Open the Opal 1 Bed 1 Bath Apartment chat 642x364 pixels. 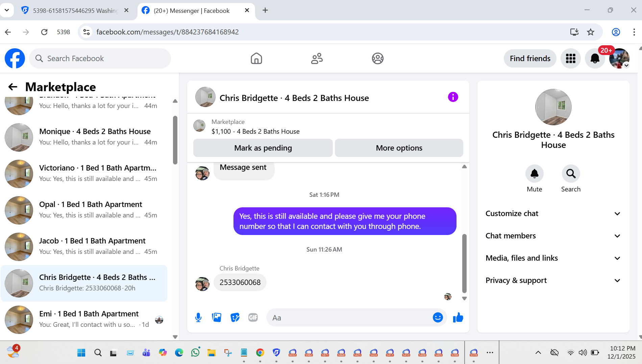tap(84, 210)
